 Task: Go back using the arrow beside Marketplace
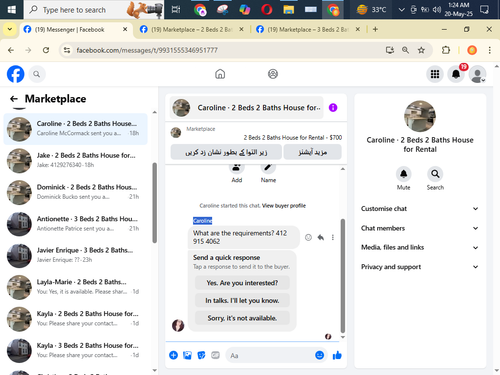pyautogui.click(x=14, y=99)
